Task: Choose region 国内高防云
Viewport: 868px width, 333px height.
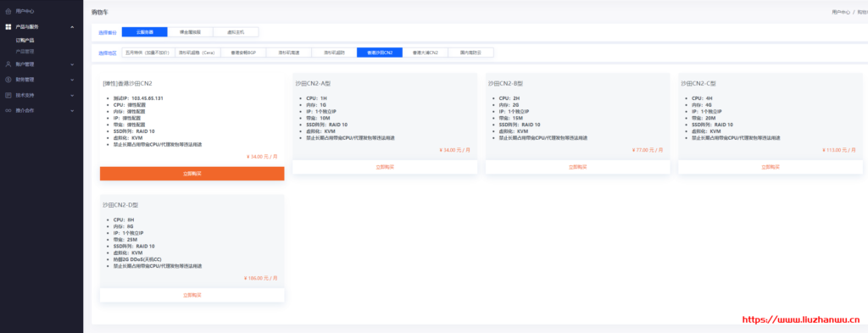Action: [x=470, y=53]
